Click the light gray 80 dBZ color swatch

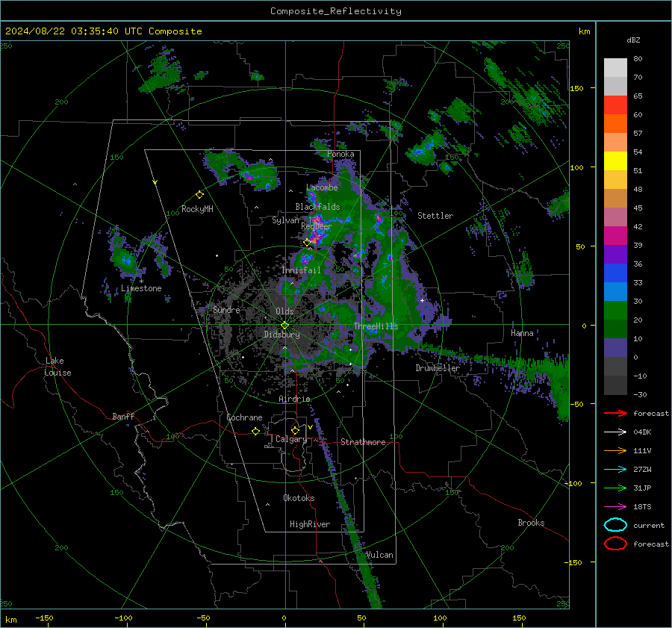[615, 67]
